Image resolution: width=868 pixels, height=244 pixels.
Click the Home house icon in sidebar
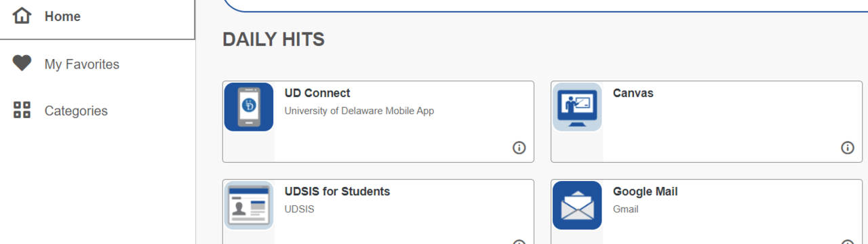click(22, 16)
